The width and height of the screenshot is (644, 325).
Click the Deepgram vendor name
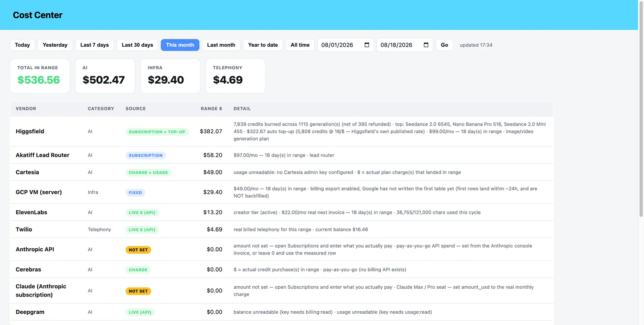click(30, 312)
